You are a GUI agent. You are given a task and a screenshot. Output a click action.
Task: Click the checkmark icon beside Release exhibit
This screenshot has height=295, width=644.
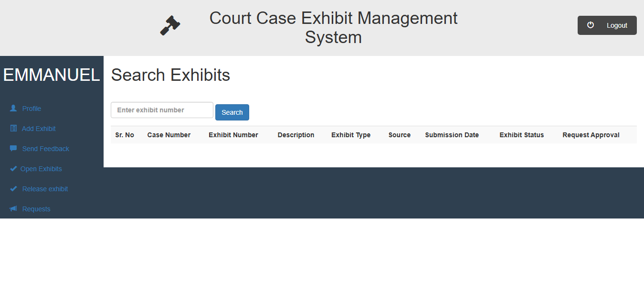click(13, 189)
